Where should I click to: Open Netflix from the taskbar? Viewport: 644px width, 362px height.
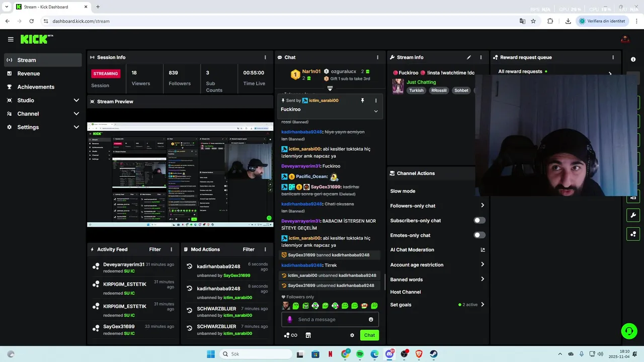click(x=331, y=354)
